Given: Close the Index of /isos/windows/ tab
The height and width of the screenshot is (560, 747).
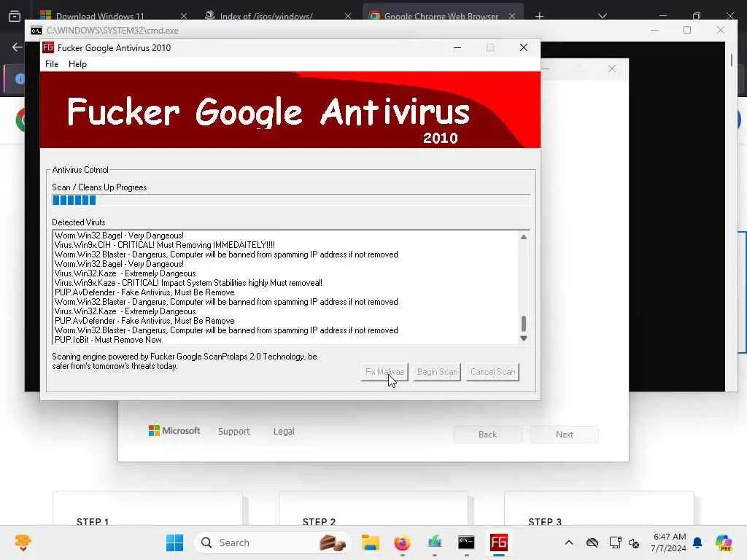Looking at the screenshot, I should coord(348,16).
